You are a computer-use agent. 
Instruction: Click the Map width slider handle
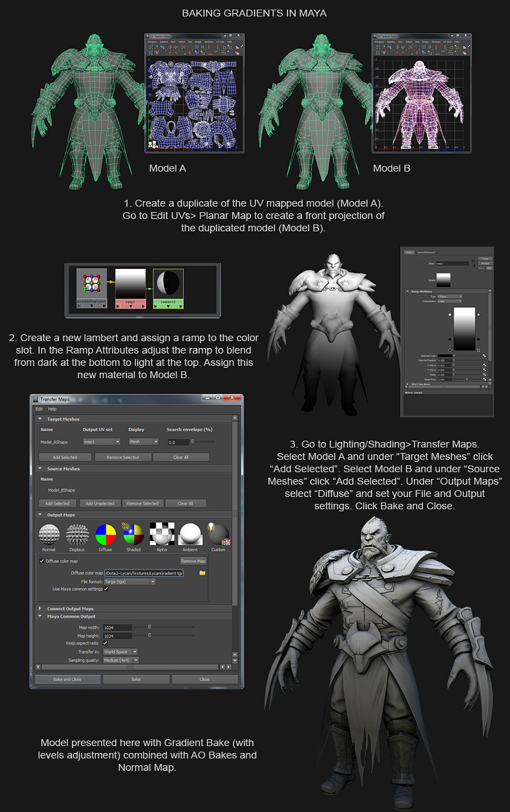(x=150, y=627)
